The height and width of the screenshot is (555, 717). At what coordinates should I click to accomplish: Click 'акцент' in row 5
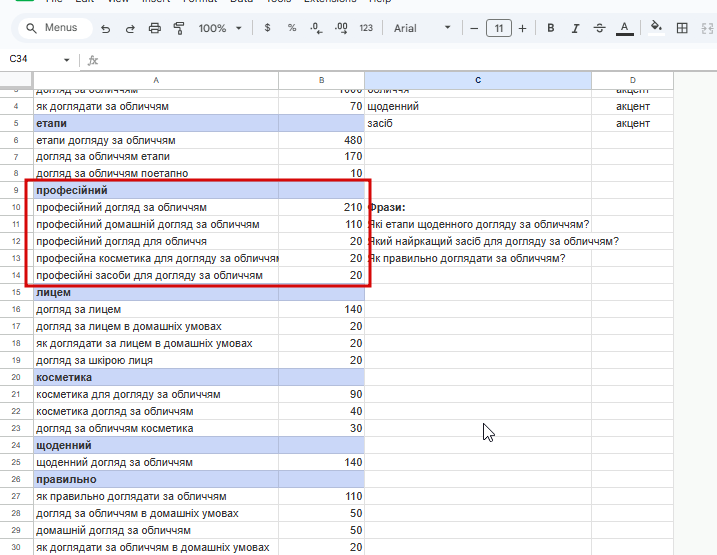632,123
